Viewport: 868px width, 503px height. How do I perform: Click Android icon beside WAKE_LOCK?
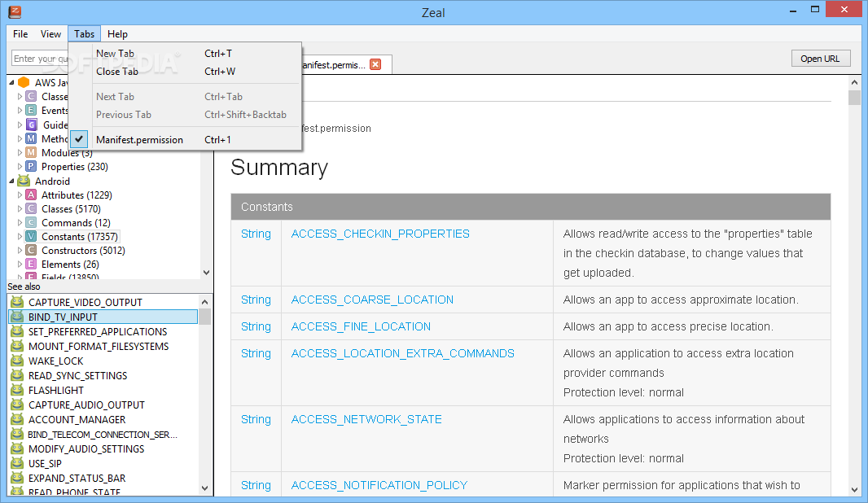18,361
